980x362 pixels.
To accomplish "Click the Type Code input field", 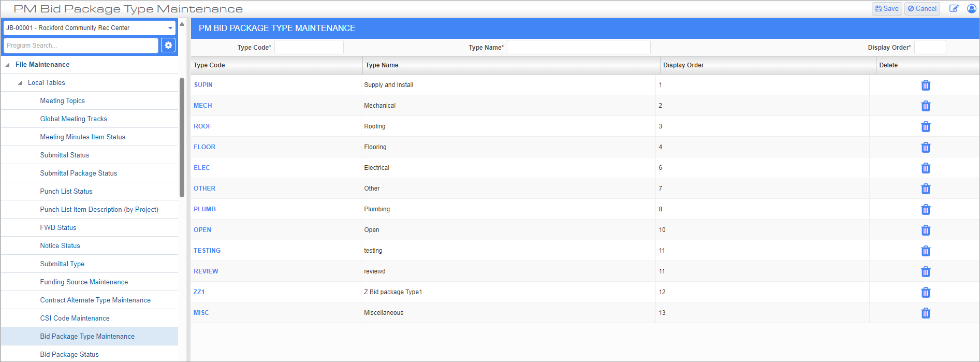I will pyautogui.click(x=309, y=47).
